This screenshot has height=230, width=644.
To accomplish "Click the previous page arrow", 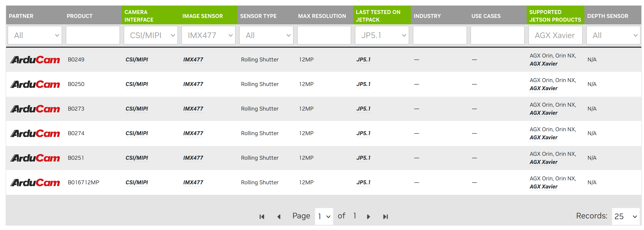I will [279, 217].
